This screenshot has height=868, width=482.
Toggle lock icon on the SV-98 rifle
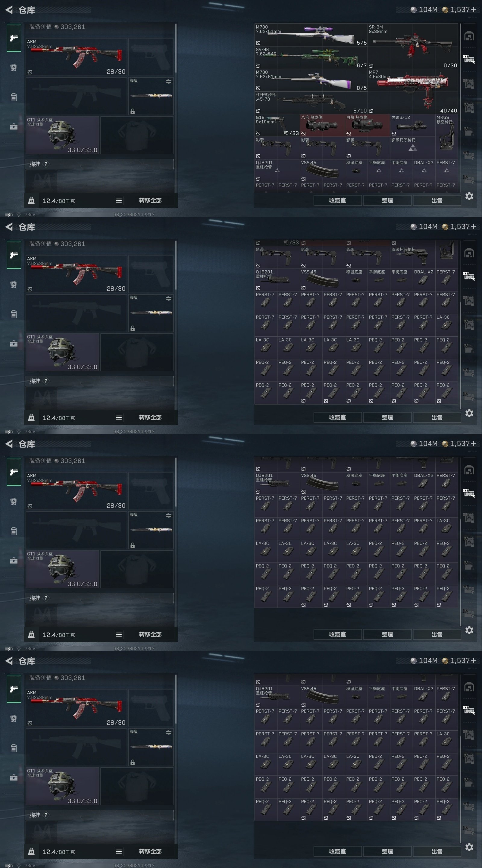[x=258, y=66]
